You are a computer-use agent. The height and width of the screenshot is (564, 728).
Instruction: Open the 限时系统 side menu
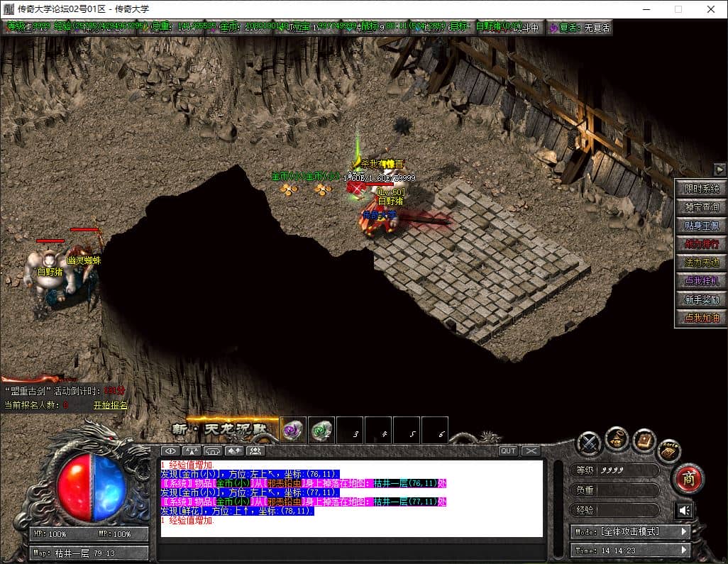[701, 189]
